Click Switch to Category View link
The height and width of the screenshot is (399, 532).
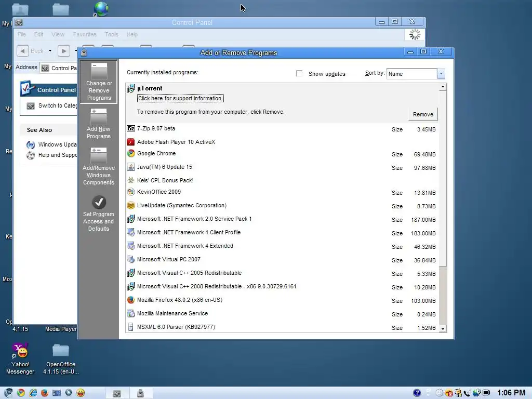52,105
